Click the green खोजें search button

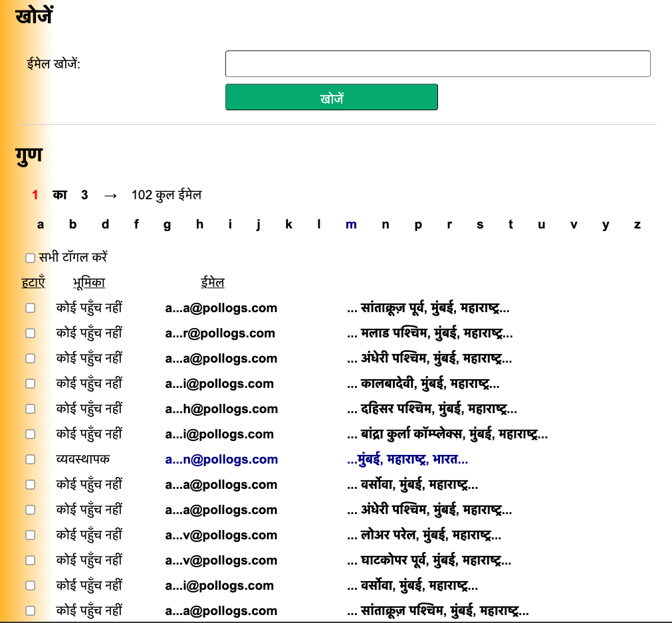point(331,96)
